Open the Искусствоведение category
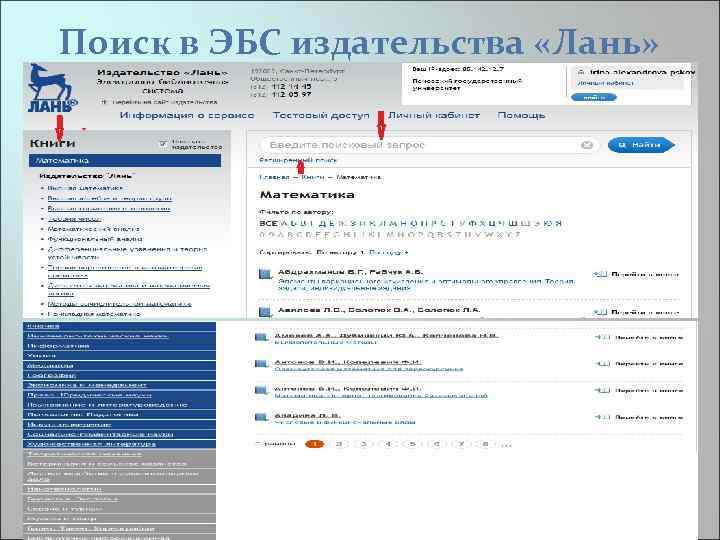Screen dimensions: 720x540 pyautogui.click(x=119, y=425)
